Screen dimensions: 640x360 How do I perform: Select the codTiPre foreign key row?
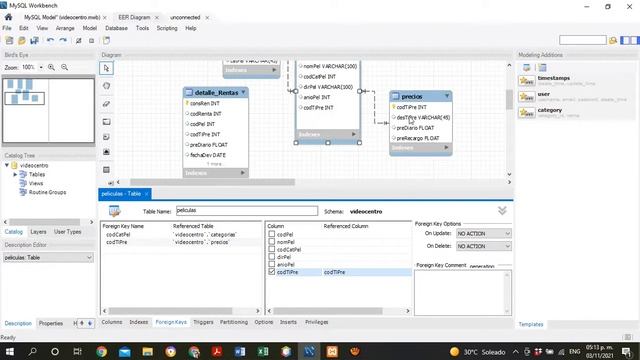click(181, 242)
